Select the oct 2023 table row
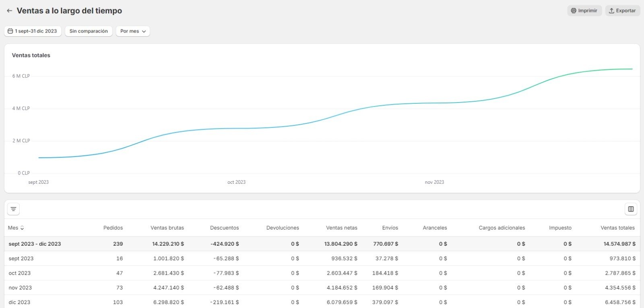 point(20,273)
